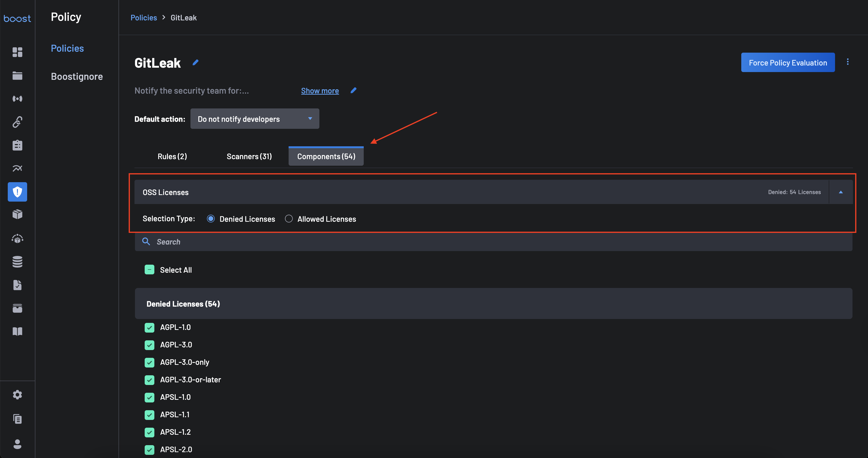Uncheck the AGPL-3.0-only license checkbox

pyautogui.click(x=149, y=362)
